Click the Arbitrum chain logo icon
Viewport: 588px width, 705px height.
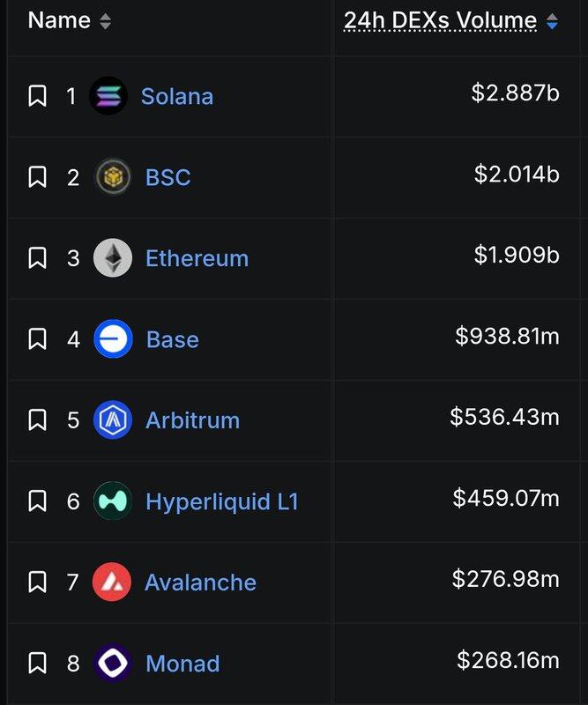113,420
